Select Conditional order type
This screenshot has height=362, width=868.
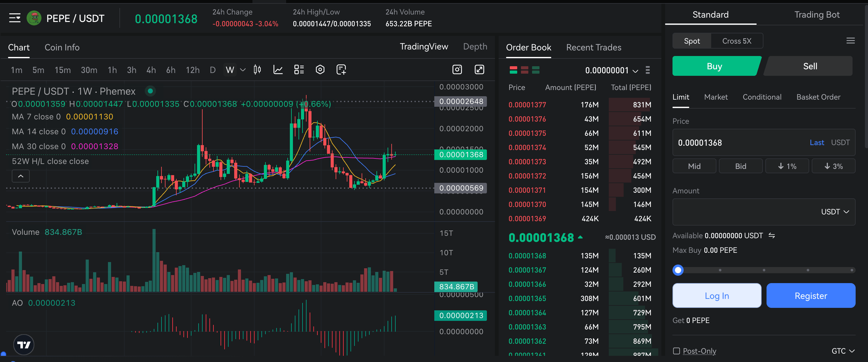click(x=762, y=97)
